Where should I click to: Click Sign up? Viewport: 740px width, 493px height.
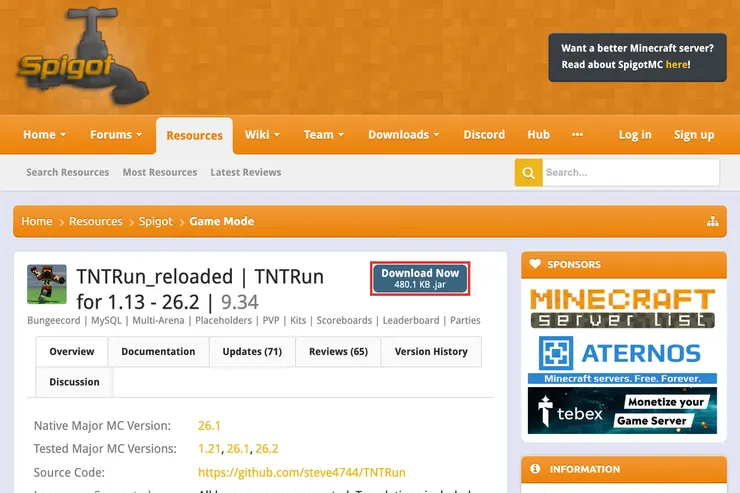pos(694,135)
